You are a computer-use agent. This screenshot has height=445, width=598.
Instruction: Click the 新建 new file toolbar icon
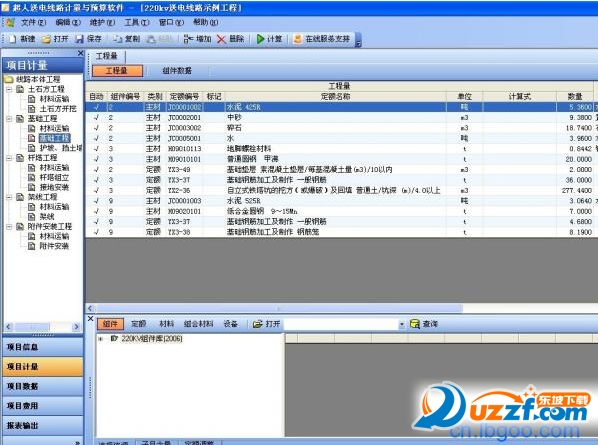coord(13,39)
